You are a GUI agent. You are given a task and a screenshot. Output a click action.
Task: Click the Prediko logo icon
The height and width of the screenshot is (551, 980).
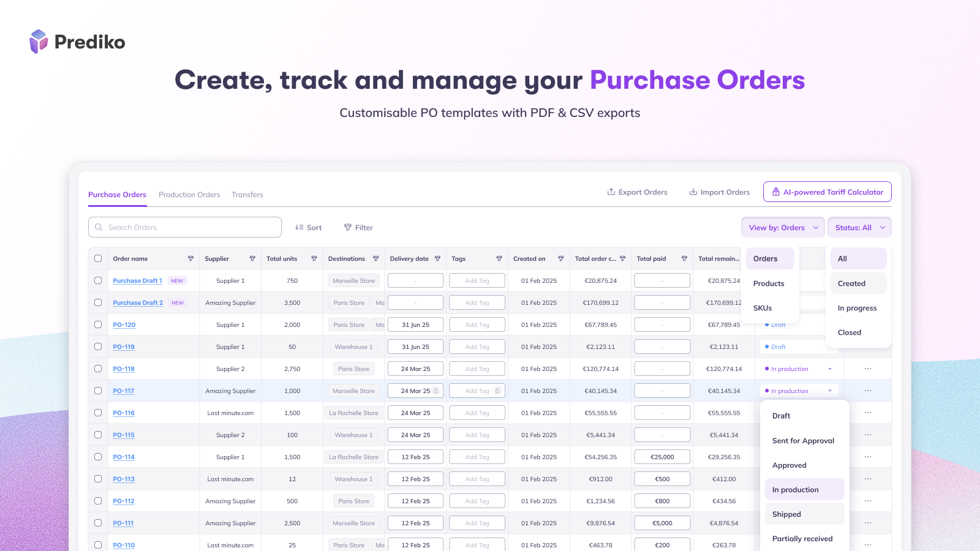tap(39, 42)
